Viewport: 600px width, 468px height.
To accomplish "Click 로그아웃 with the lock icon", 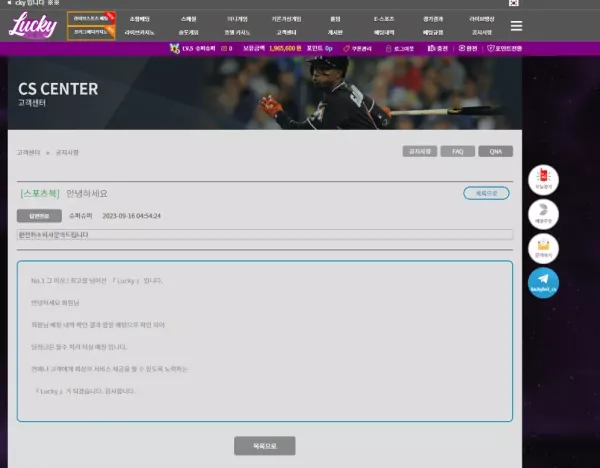I will [399, 49].
